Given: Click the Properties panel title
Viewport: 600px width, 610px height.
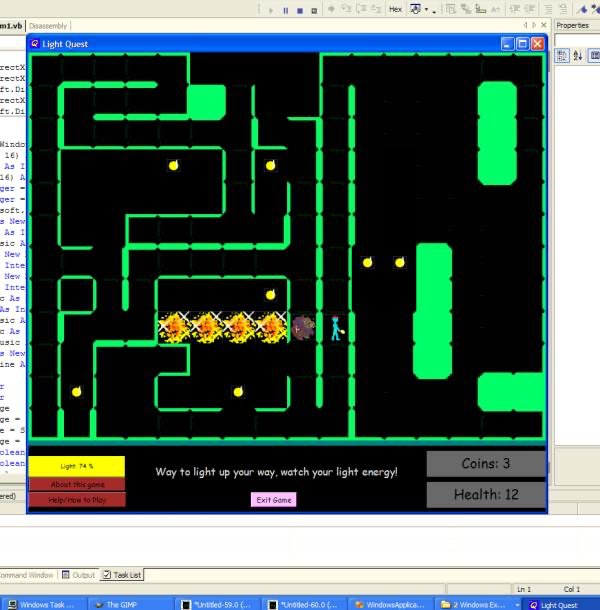Looking at the screenshot, I should point(572,25).
